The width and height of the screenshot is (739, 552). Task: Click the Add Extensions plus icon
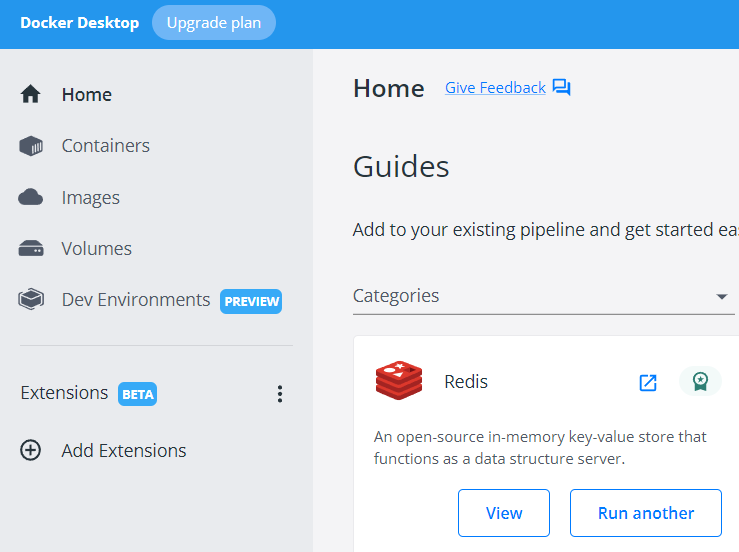(x=31, y=450)
